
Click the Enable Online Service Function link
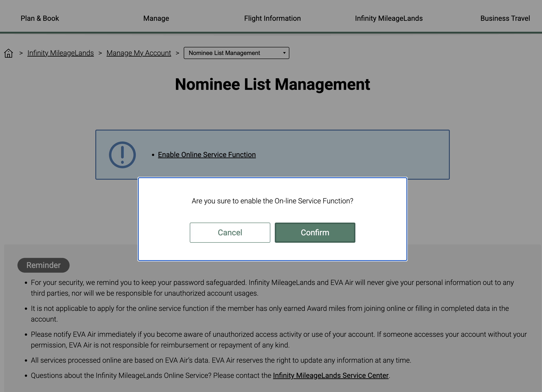click(207, 155)
